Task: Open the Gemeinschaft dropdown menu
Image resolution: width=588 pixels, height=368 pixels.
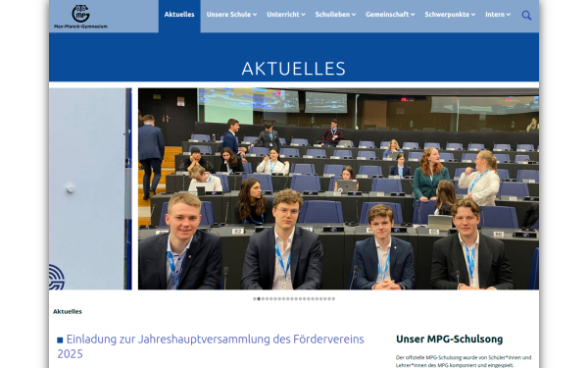Action: (x=390, y=15)
